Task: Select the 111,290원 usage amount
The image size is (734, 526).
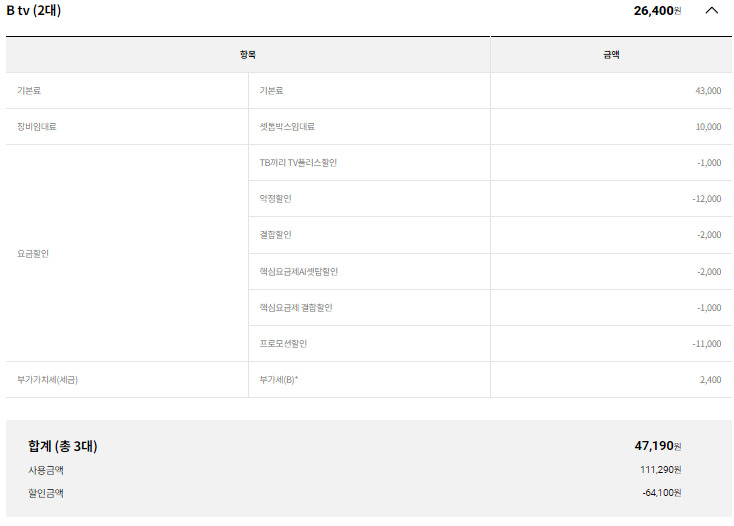Action: point(661,470)
